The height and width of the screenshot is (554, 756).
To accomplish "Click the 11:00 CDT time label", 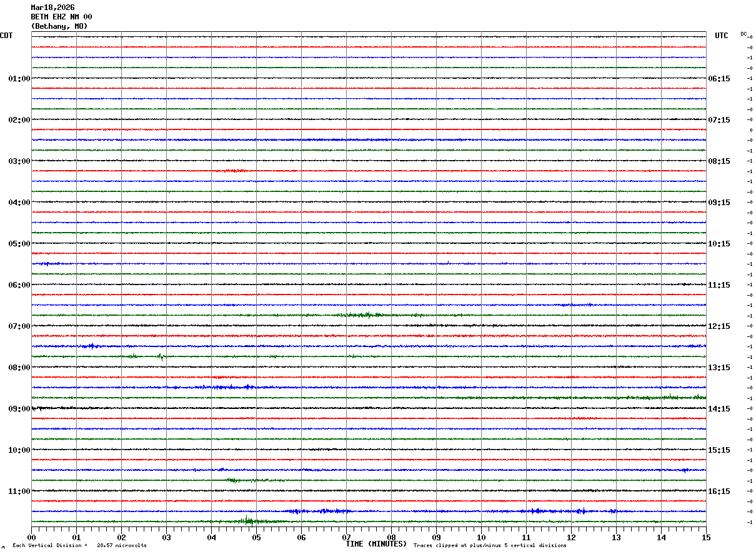I will tap(19, 491).
